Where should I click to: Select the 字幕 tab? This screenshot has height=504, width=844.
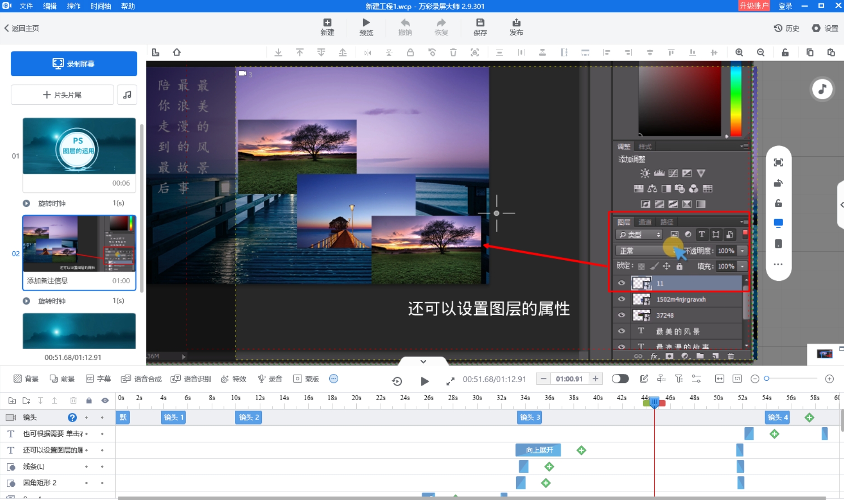click(98, 379)
